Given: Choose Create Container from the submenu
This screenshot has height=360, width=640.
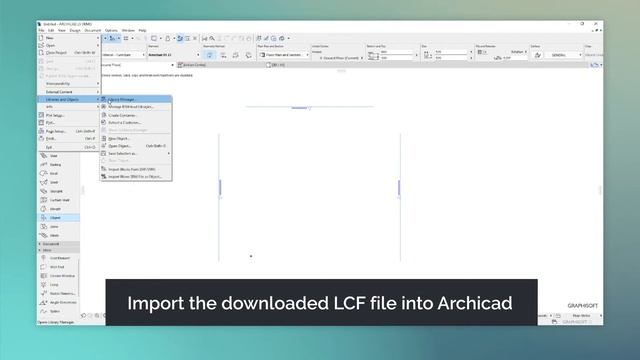Looking at the screenshot, I should [136, 116].
